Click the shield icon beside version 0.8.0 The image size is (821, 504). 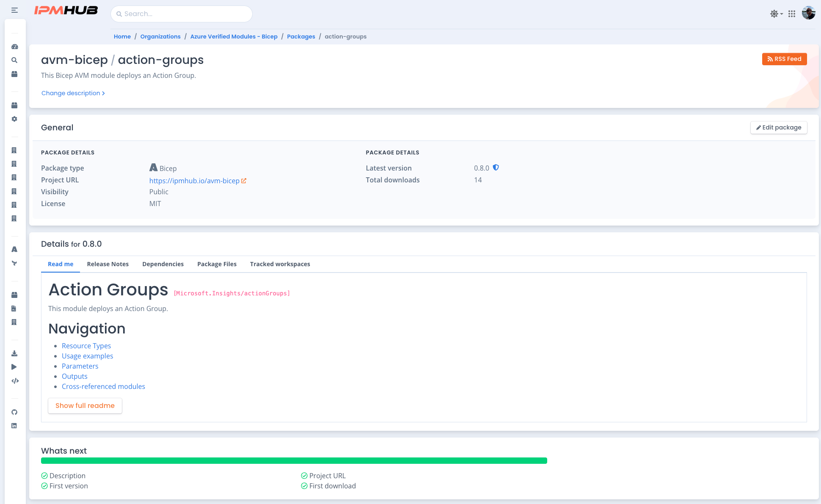coord(496,168)
